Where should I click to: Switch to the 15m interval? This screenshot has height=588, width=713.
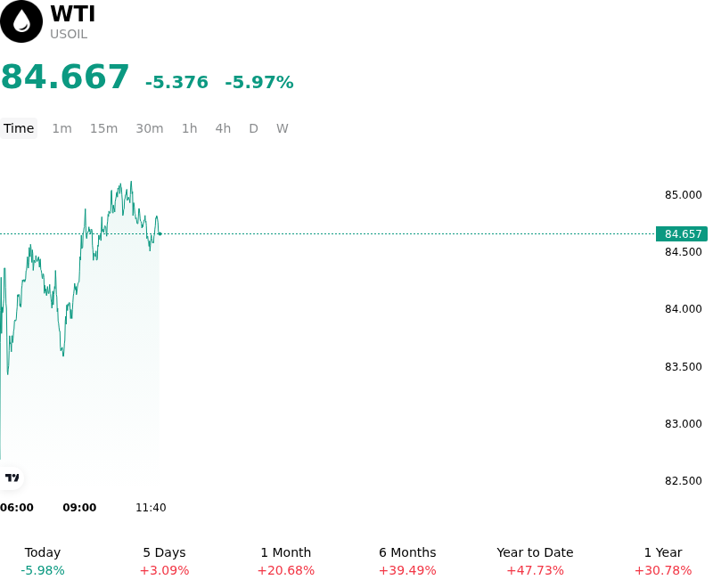tap(103, 128)
